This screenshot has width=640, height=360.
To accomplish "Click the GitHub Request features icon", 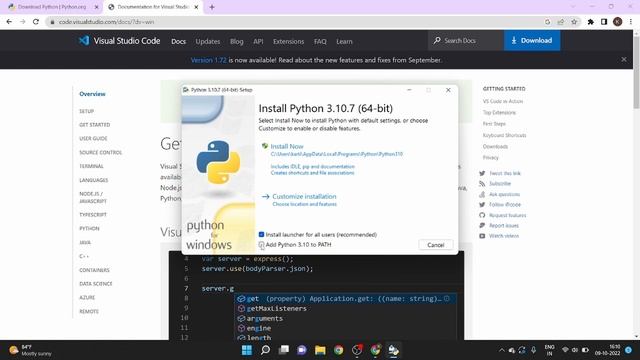I will pos(482,215).
